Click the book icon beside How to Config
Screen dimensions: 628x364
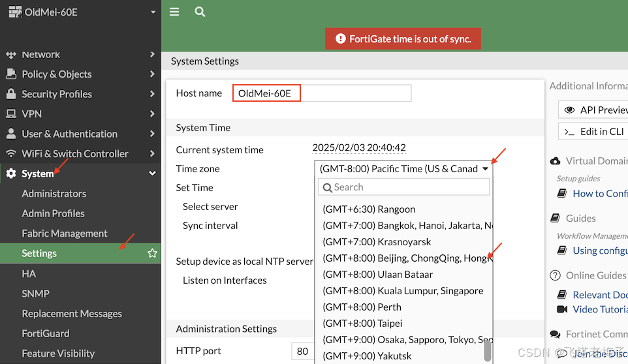click(562, 194)
